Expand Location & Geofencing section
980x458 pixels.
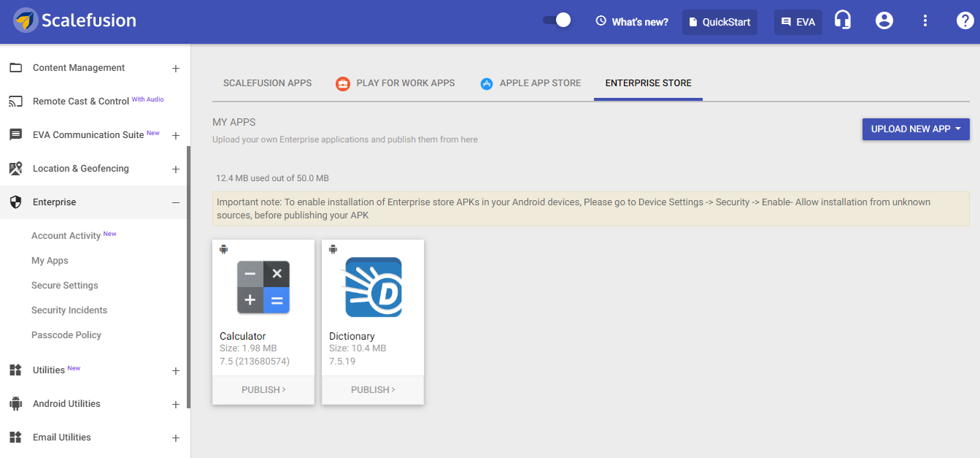click(x=176, y=169)
